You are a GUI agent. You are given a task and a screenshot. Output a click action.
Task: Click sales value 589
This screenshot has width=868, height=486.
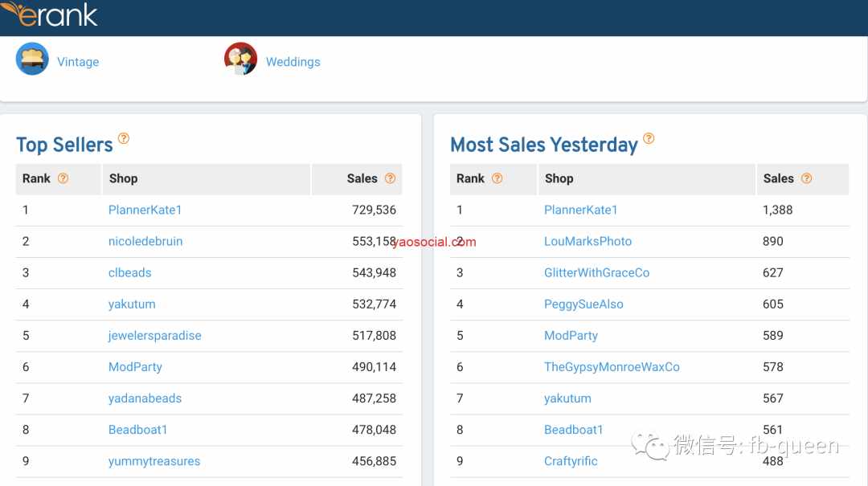(x=773, y=336)
